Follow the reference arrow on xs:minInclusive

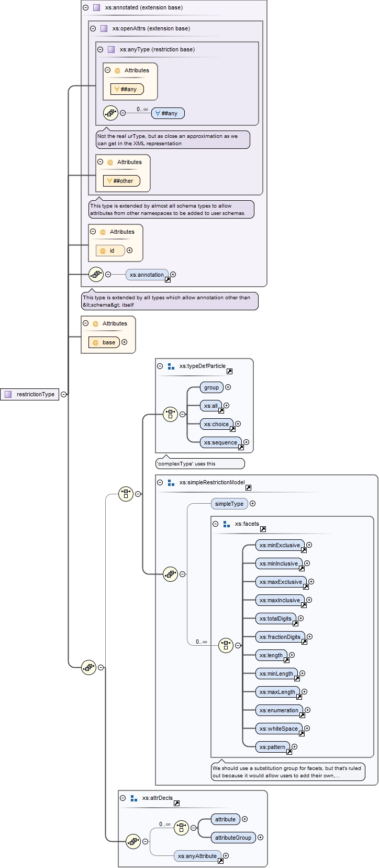(x=302, y=568)
